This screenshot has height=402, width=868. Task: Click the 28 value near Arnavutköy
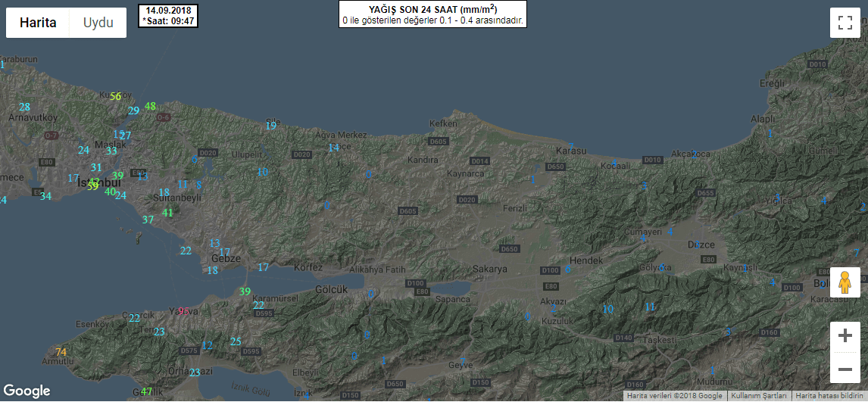point(24,107)
